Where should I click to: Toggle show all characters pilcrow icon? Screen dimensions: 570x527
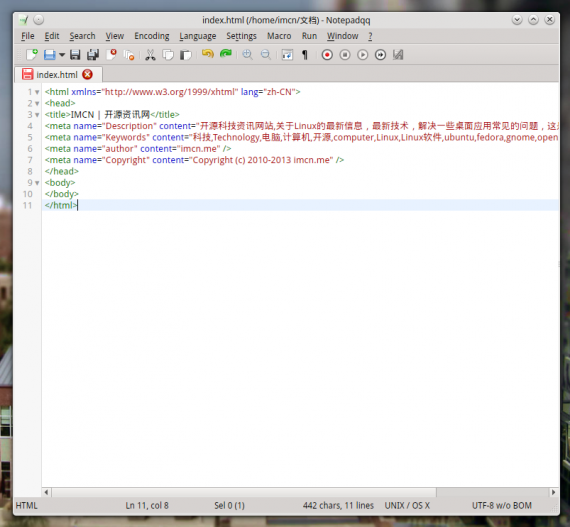305,55
